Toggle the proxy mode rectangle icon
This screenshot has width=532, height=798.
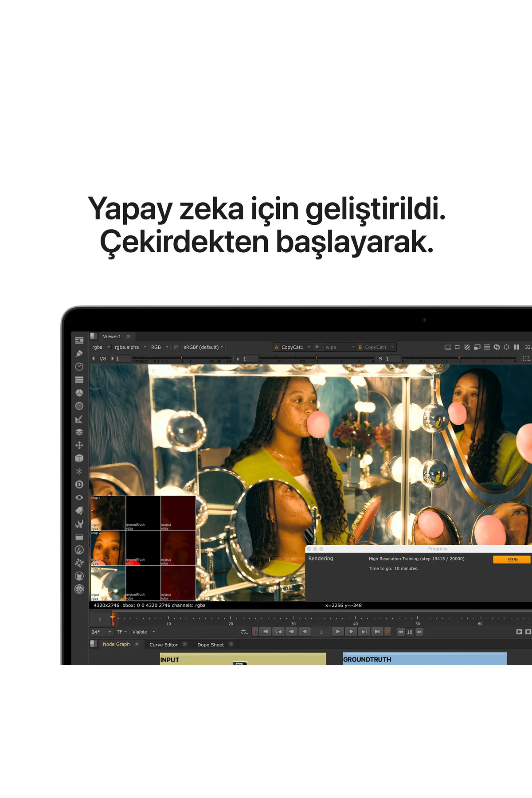pyautogui.click(x=457, y=347)
